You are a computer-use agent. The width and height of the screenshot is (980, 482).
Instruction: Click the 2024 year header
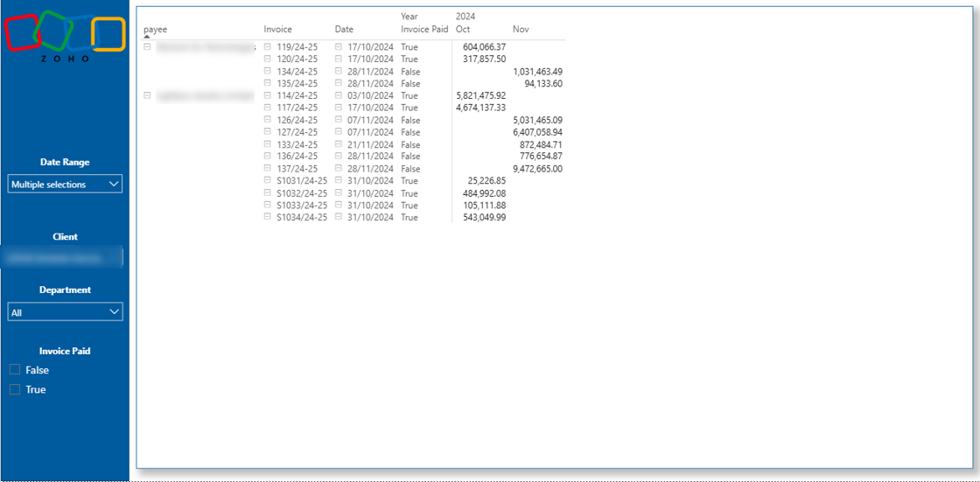pos(465,17)
